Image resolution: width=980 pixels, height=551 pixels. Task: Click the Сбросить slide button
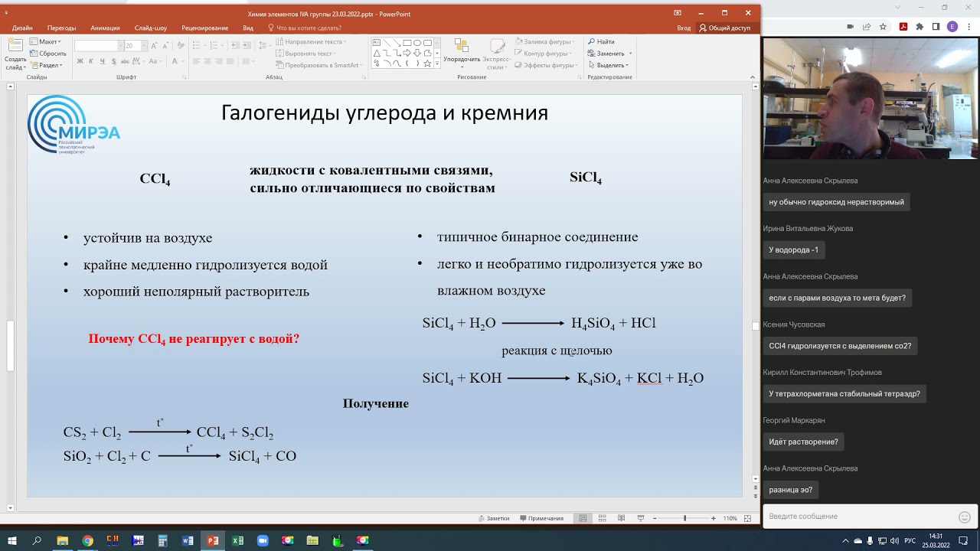pos(47,54)
